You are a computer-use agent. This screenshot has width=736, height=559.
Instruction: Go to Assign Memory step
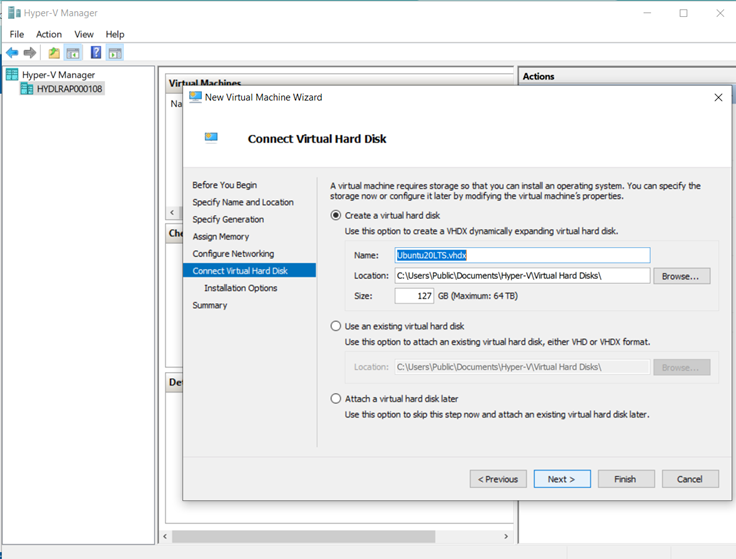pyautogui.click(x=221, y=237)
